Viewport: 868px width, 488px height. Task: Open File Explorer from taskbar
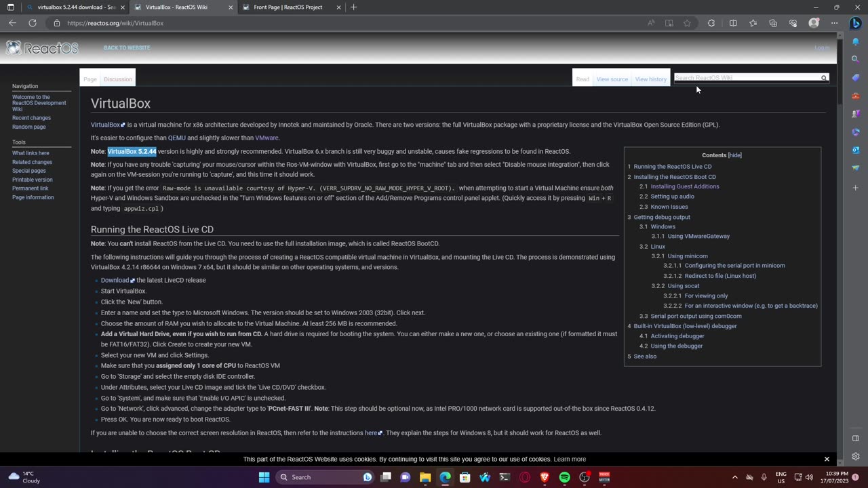click(x=425, y=477)
